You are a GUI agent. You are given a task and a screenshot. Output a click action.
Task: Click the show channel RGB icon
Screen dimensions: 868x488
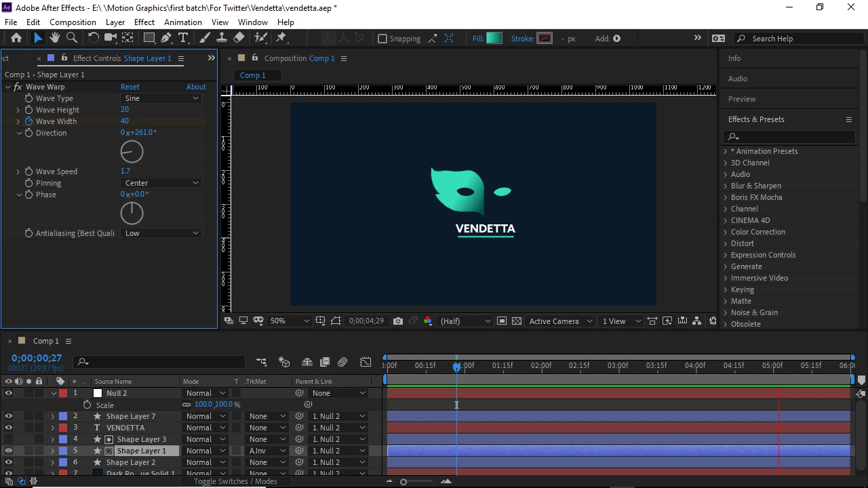428,321
